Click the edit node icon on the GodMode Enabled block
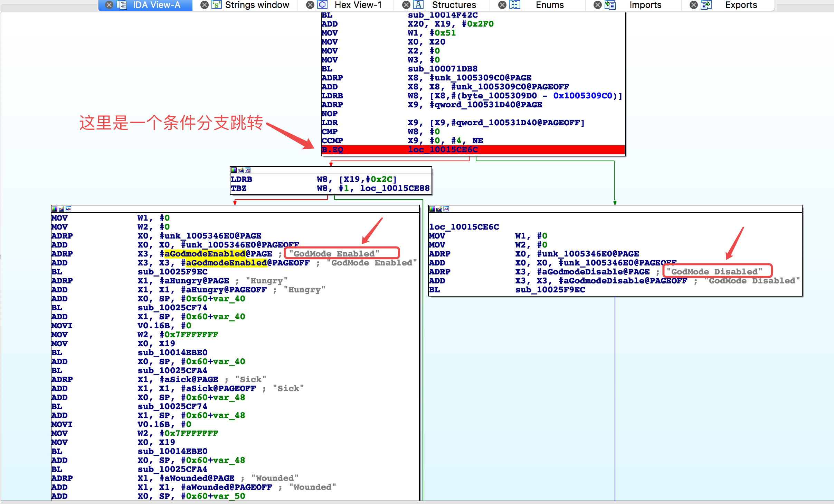The height and width of the screenshot is (504, 834). (x=61, y=209)
